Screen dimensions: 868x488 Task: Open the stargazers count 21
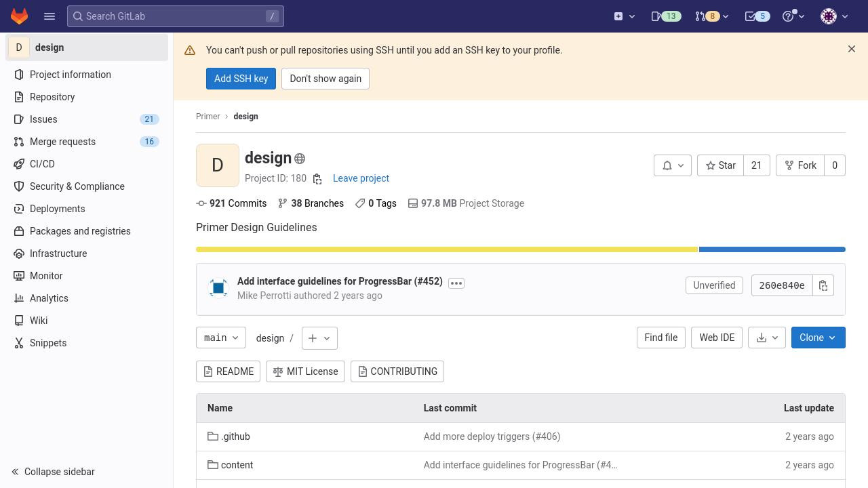point(756,165)
